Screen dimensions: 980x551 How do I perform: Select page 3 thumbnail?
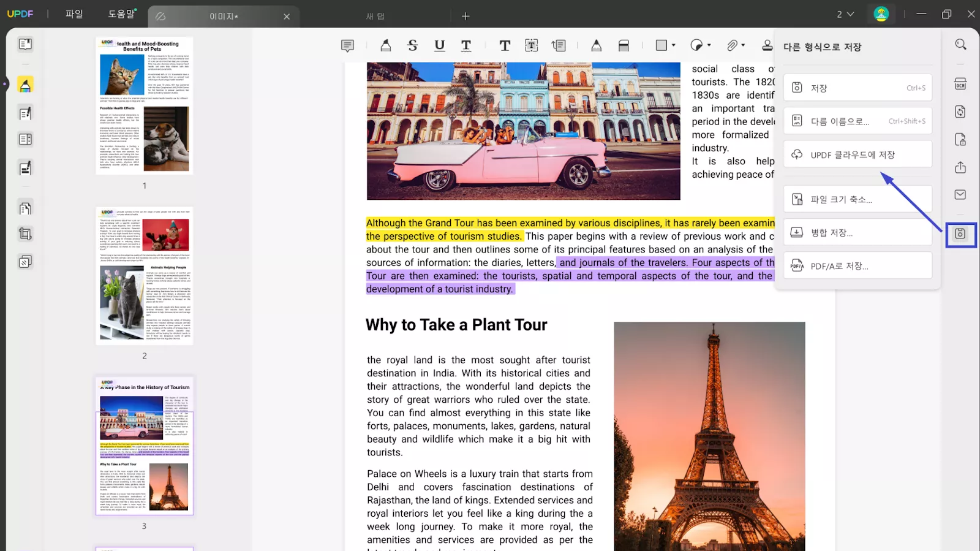coord(145,446)
